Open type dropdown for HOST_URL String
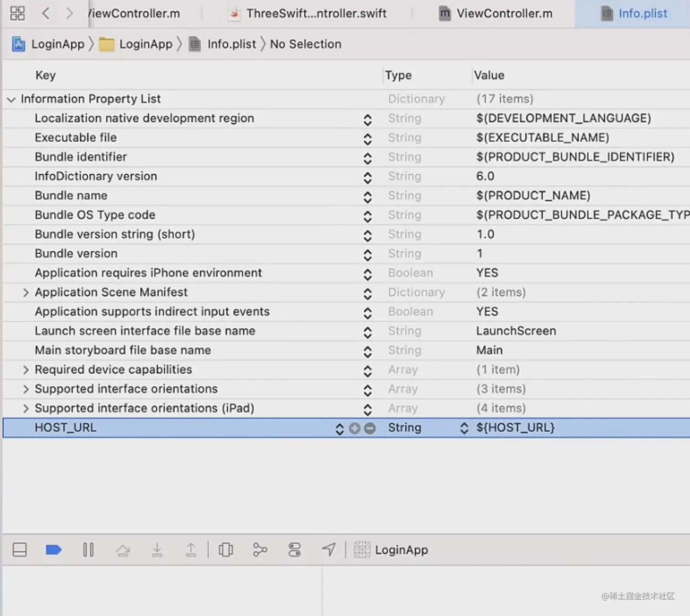This screenshot has height=616, width=690. (x=464, y=428)
